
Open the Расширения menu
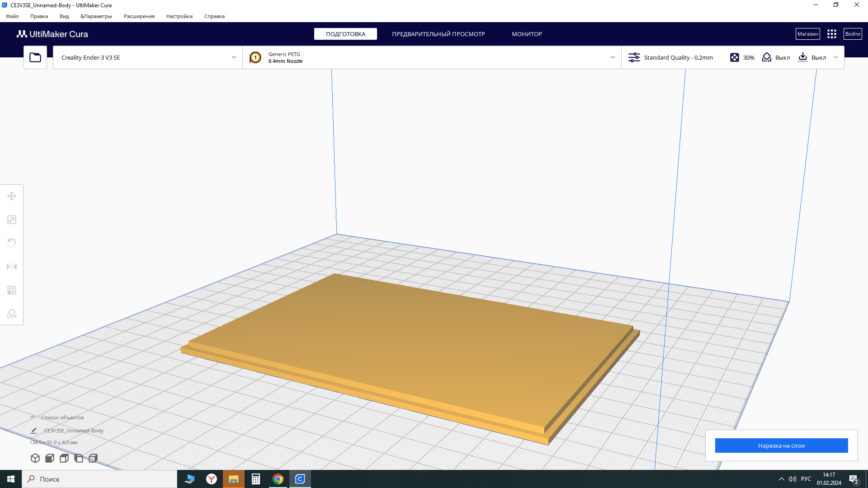click(139, 16)
